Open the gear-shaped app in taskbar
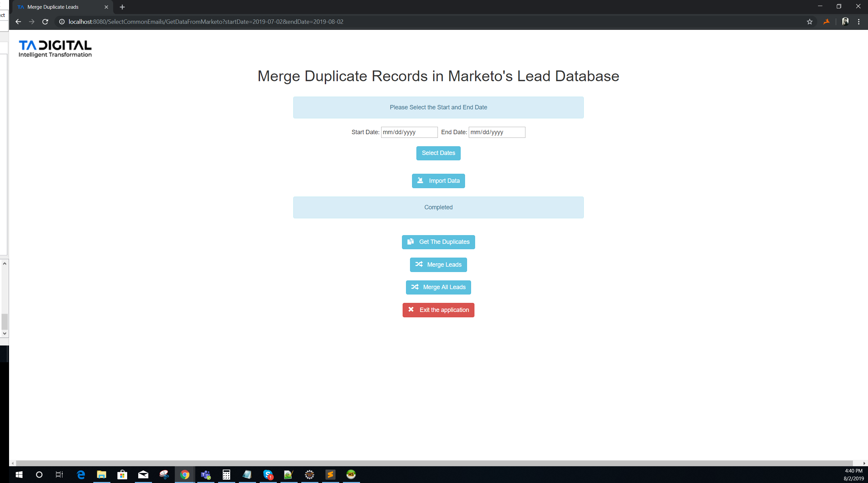Screen dimensions: 868x483 click(309, 474)
